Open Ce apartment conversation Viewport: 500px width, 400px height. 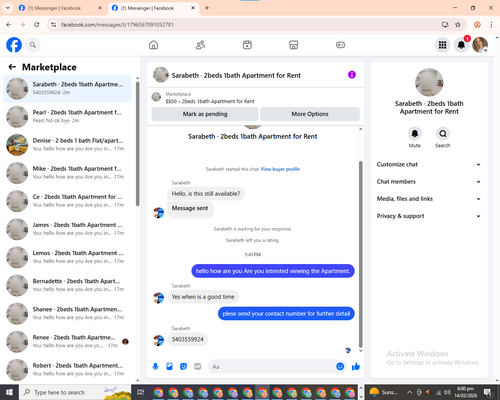point(67,201)
